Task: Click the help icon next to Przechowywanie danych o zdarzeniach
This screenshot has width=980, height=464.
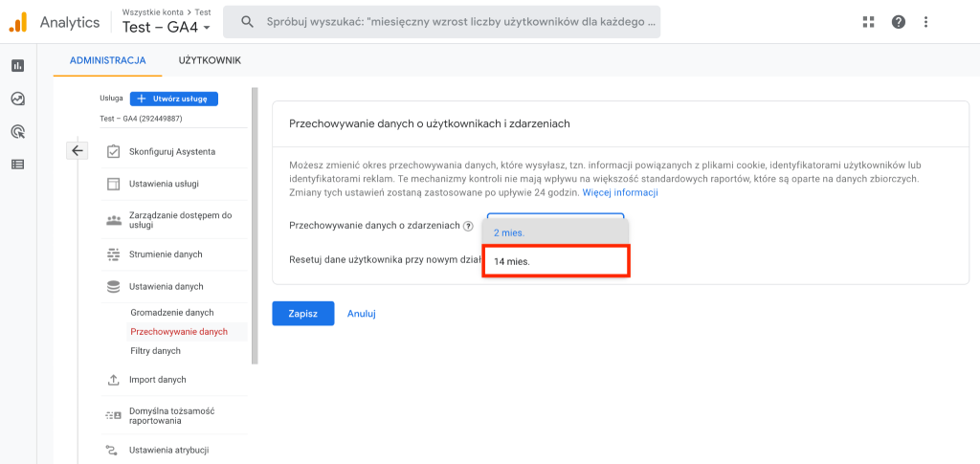Action: coord(468,226)
